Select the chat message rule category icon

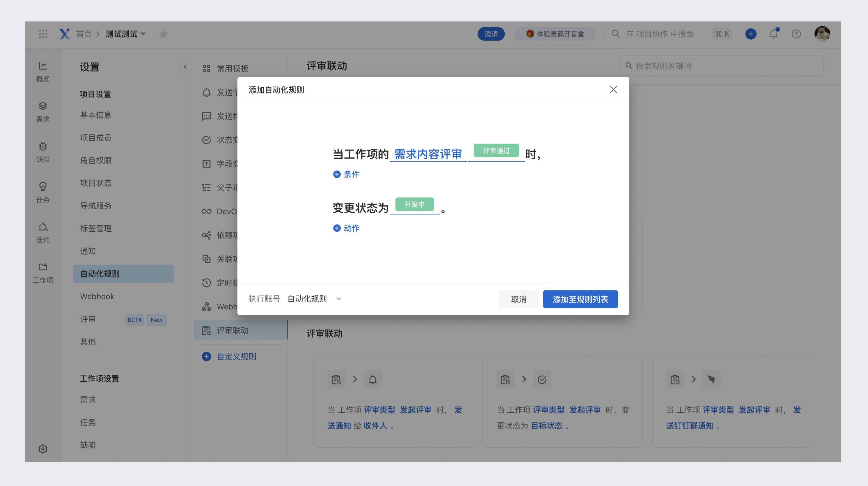(206, 116)
